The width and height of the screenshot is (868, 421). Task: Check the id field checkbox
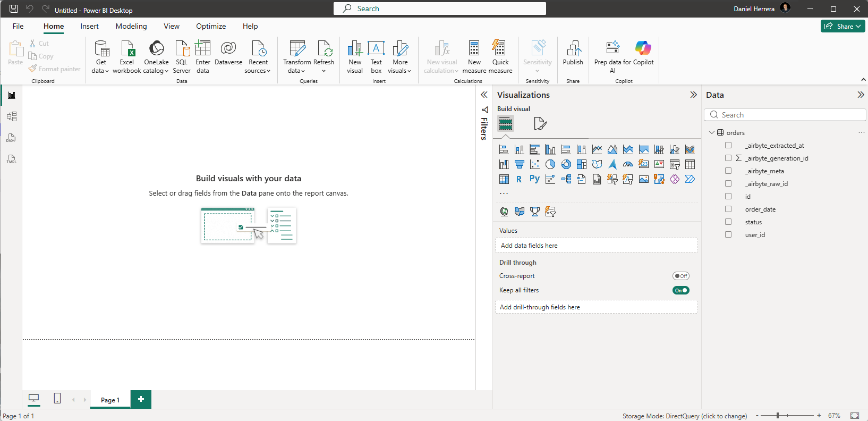[728, 196]
